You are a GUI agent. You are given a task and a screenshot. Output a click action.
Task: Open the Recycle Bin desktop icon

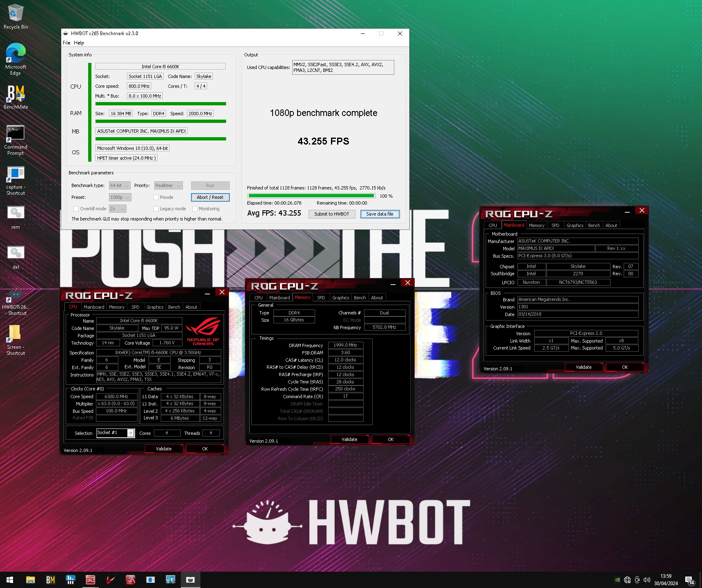coord(16,16)
